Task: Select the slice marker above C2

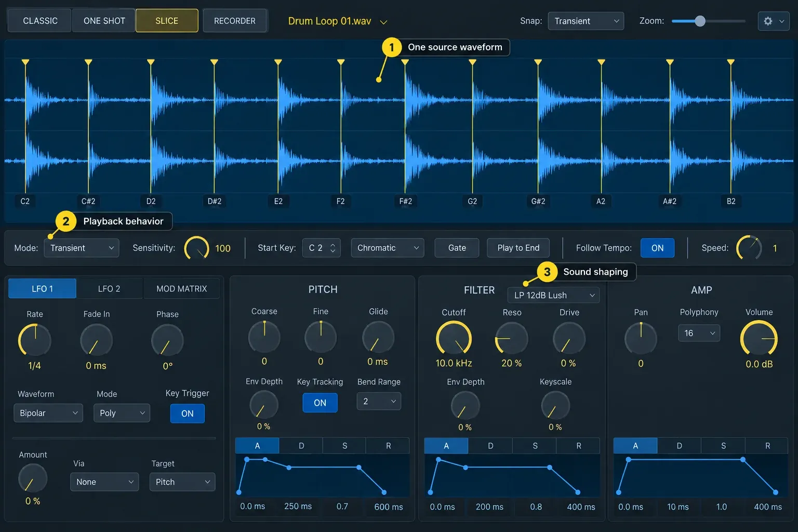Action: [x=25, y=62]
